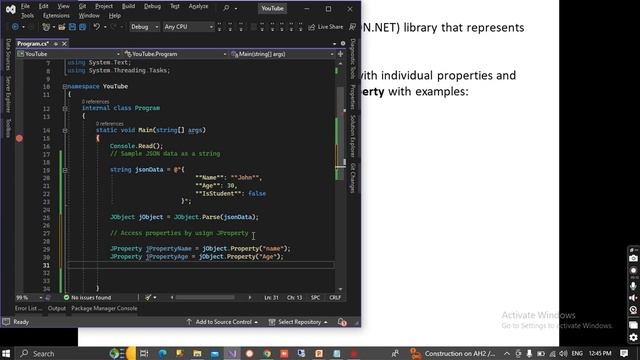Viewport: 640px width, 360px height.
Task: Open the View menu
Action: point(63,6)
